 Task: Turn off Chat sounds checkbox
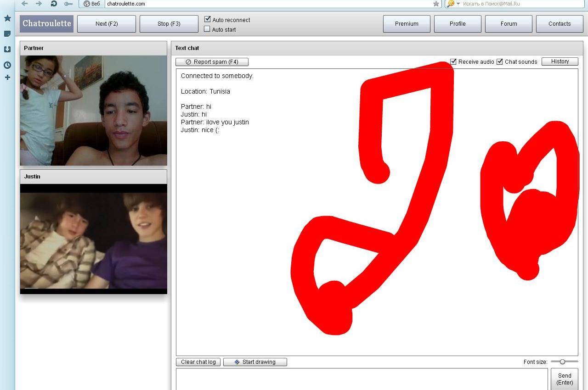click(500, 61)
